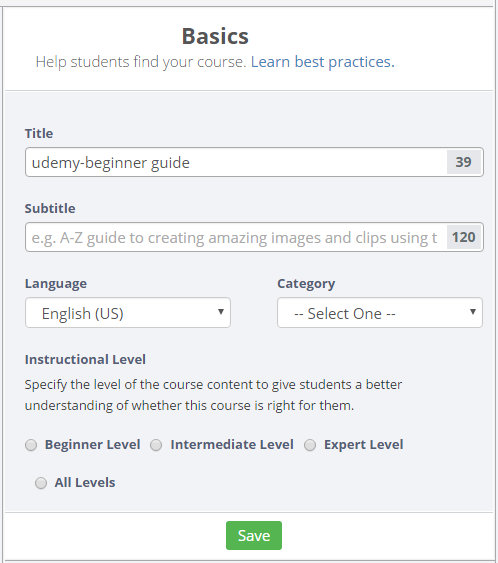This screenshot has width=498, height=563.
Task: Focus the Title field containing udemy-beginner guide
Action: [x=236, y=162]
